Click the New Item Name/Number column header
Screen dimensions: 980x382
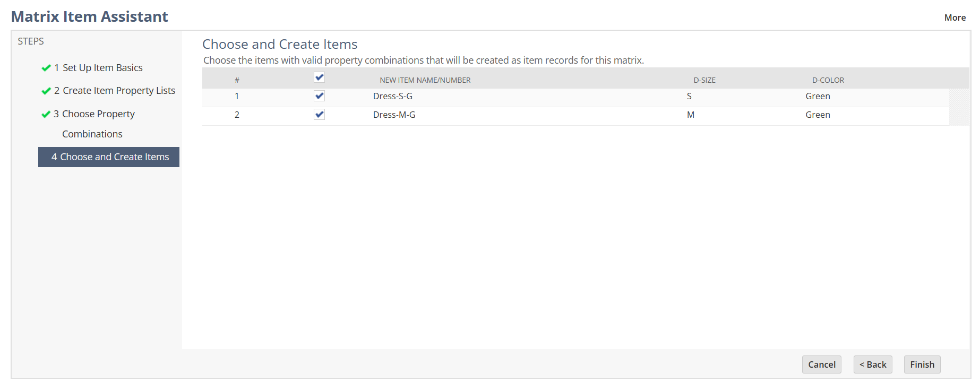click(x=425, y=80)
